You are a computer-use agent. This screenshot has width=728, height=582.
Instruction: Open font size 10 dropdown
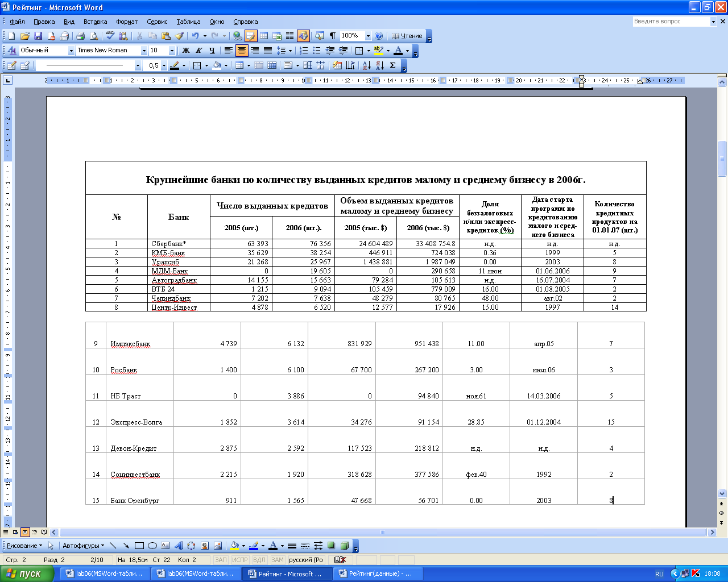click(x=172, y=51)
